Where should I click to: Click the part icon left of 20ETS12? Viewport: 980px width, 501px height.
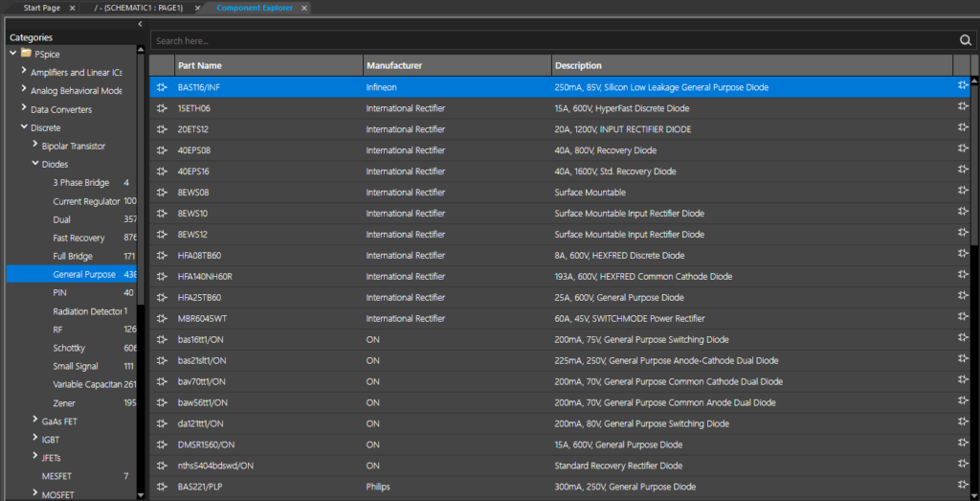click(x=162, y=129)
